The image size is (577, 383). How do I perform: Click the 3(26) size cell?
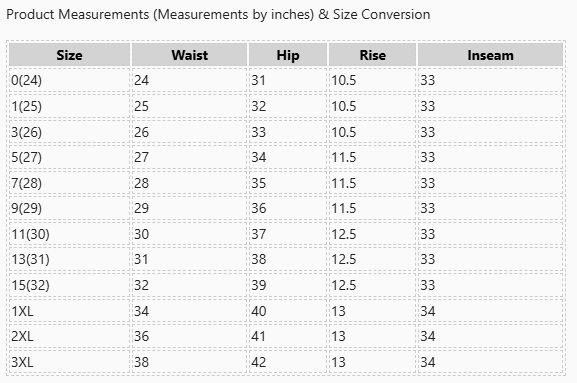[70, 132]
